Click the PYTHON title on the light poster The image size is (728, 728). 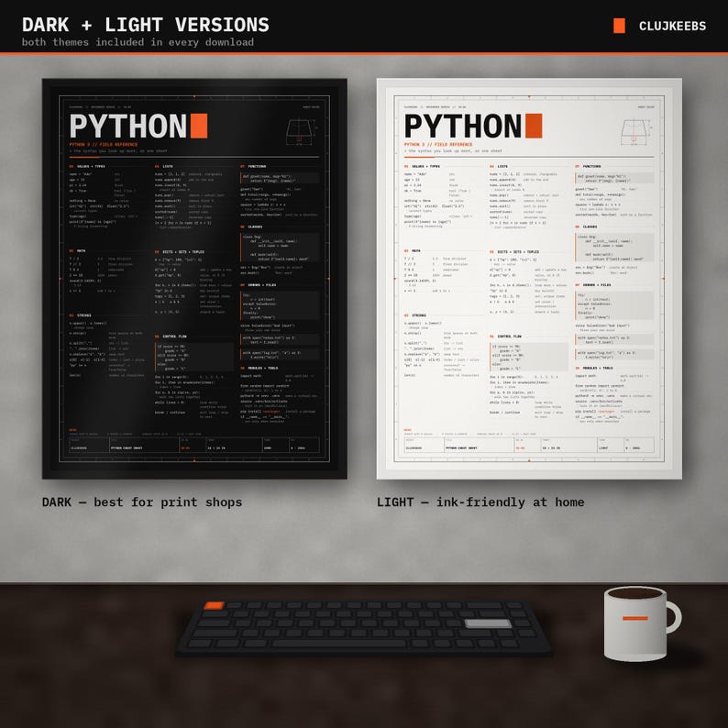[463, 127]
